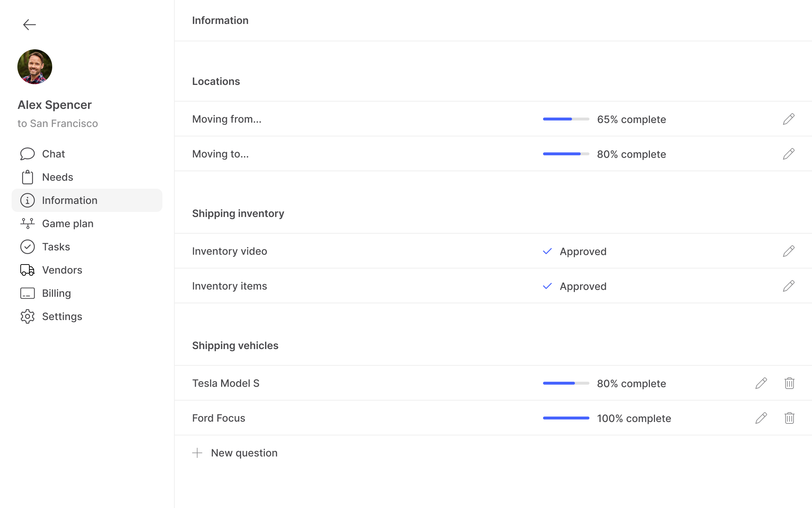Open the Chat section
The image size is (812, 508).
click(53, 154)
